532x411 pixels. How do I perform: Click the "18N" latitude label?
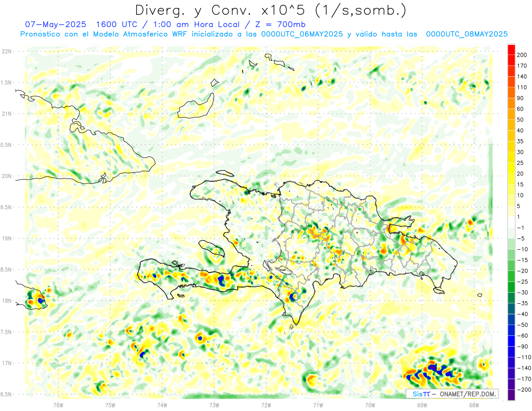[7, 301]
